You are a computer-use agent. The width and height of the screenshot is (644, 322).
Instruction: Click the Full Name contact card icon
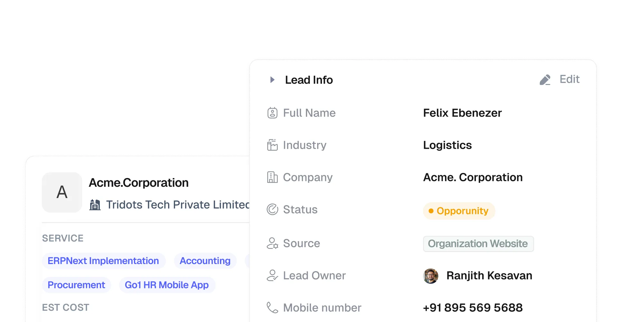pyautogui.click(x=272, y=113)
